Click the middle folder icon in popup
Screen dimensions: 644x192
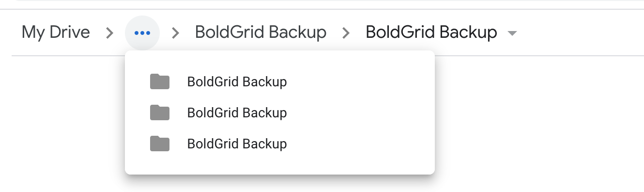[160, 113]
